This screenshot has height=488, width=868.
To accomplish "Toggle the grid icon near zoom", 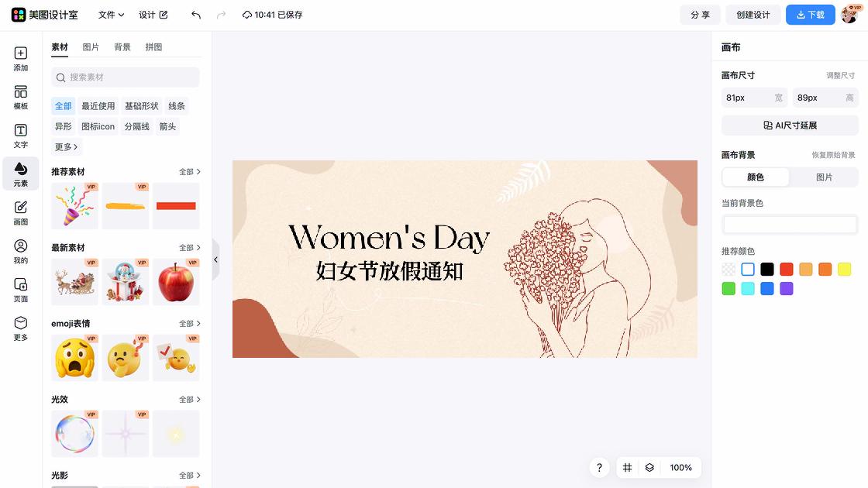I will (x=627, y=468).
